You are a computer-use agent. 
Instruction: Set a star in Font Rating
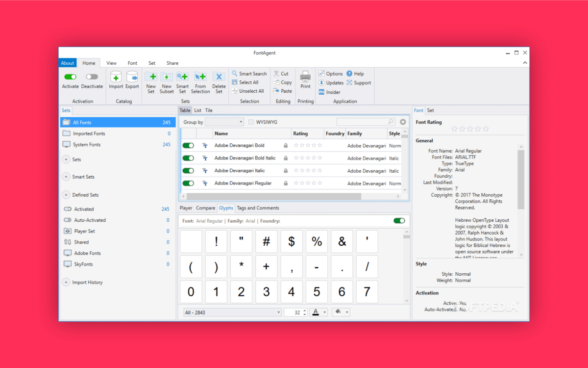[470, 129]
